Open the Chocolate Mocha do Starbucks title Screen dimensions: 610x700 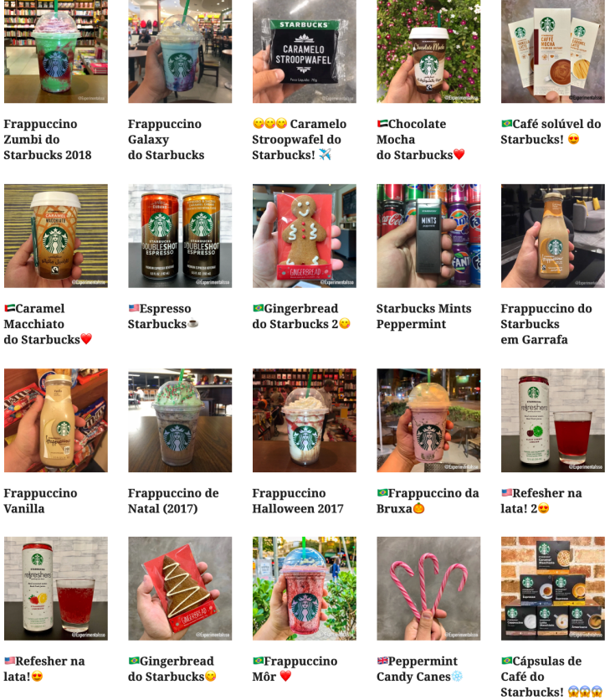[x=421, y=139]
